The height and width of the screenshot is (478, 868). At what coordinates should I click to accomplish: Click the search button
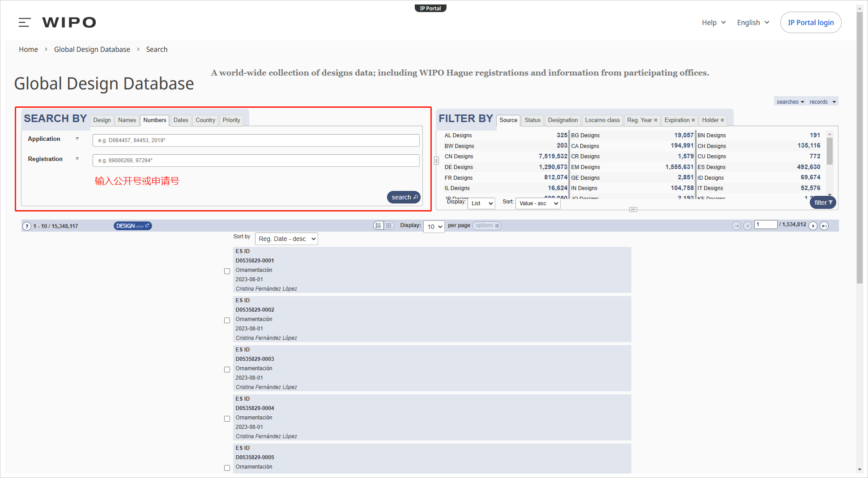(404, 197)
